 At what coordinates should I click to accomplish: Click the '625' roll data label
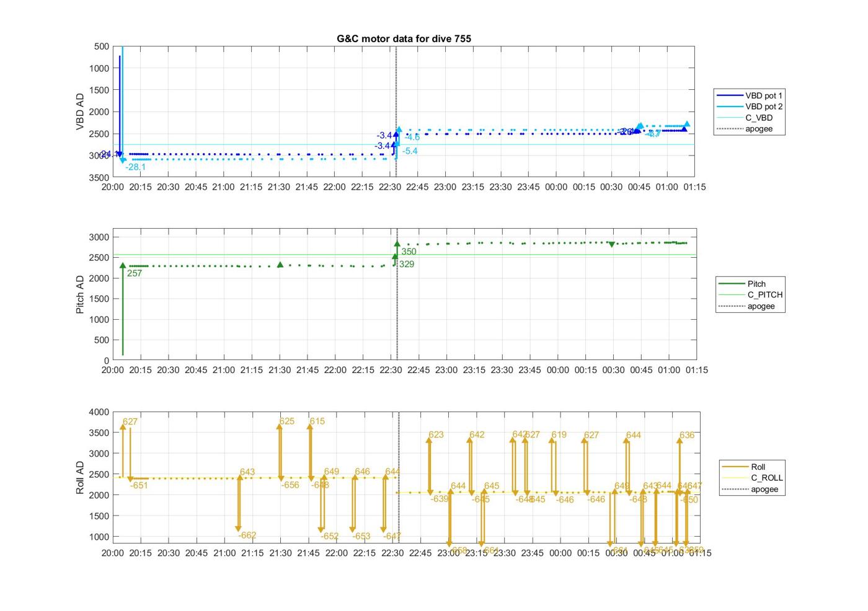click(x=286, y=421)
